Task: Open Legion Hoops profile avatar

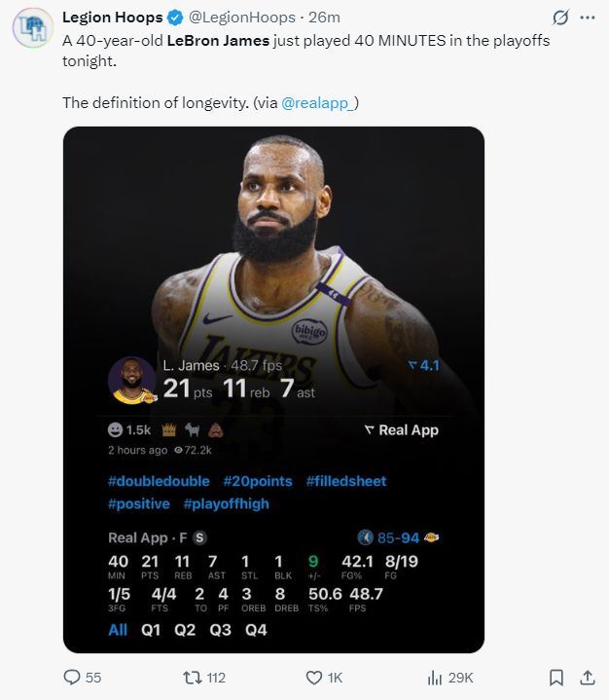Action: 32,26
